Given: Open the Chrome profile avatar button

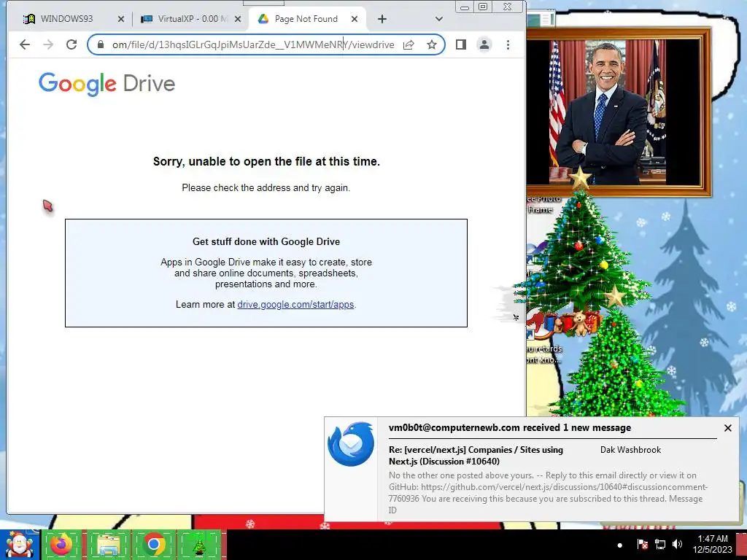Looking at the screenshot, I should pyautogui.click(x=484, y=44).
